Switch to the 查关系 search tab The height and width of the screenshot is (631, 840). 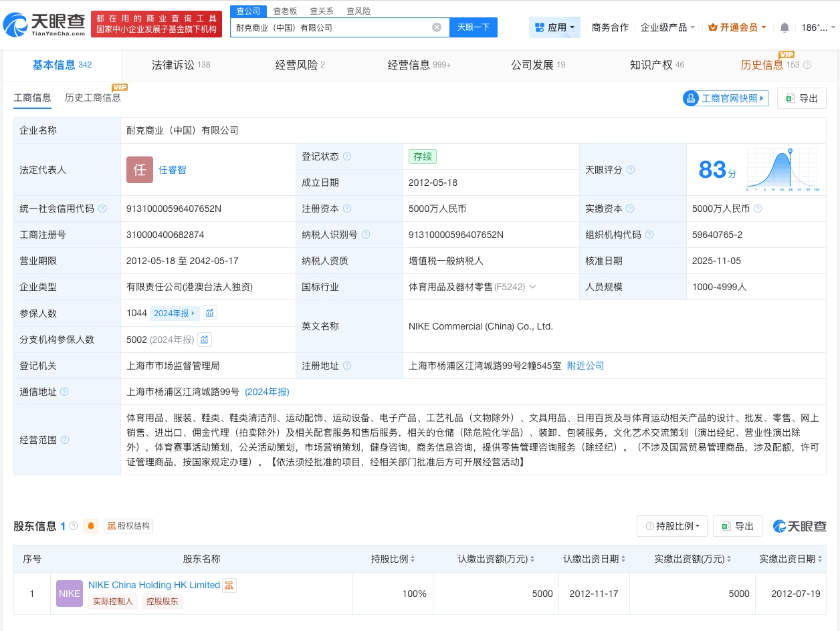(322, 11)
